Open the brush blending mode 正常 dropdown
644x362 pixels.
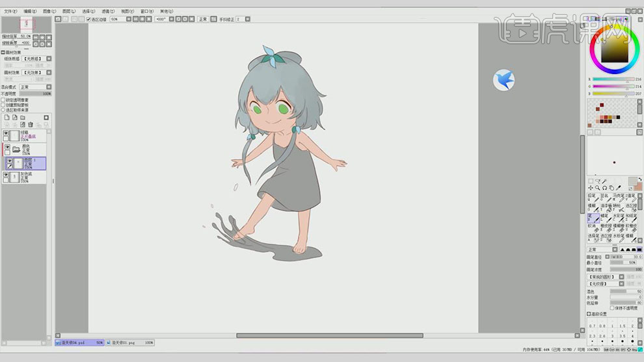coord(602,250)
